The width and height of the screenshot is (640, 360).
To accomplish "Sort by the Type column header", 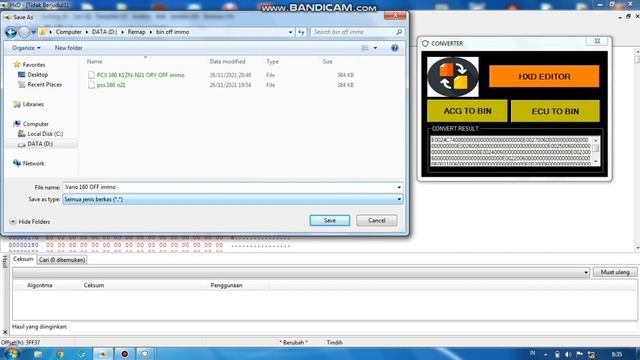I will pos(272,62).
